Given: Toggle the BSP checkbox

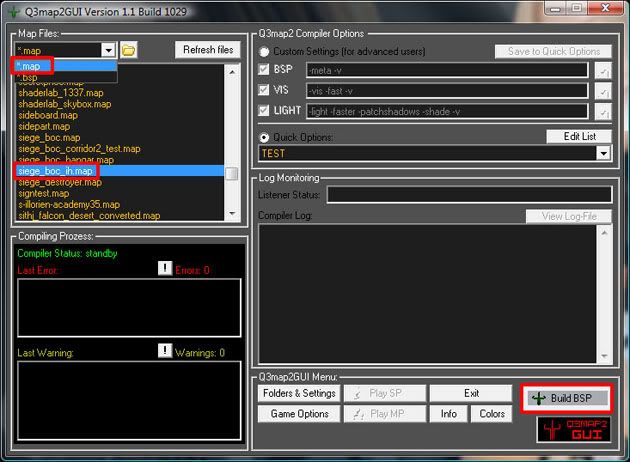Looking at the screenshot, I should [264, 69].
